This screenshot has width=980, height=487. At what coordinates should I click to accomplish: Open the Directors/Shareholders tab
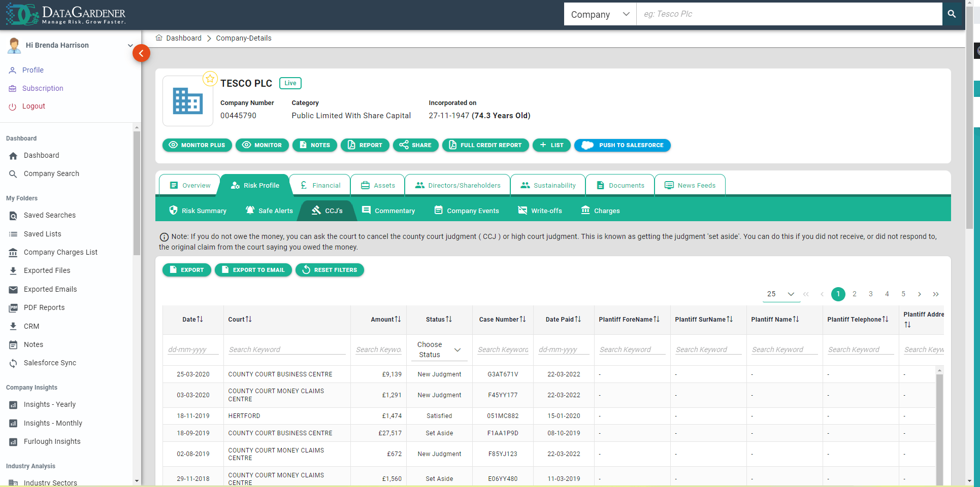pyautogui.click(x=458, y=185)
